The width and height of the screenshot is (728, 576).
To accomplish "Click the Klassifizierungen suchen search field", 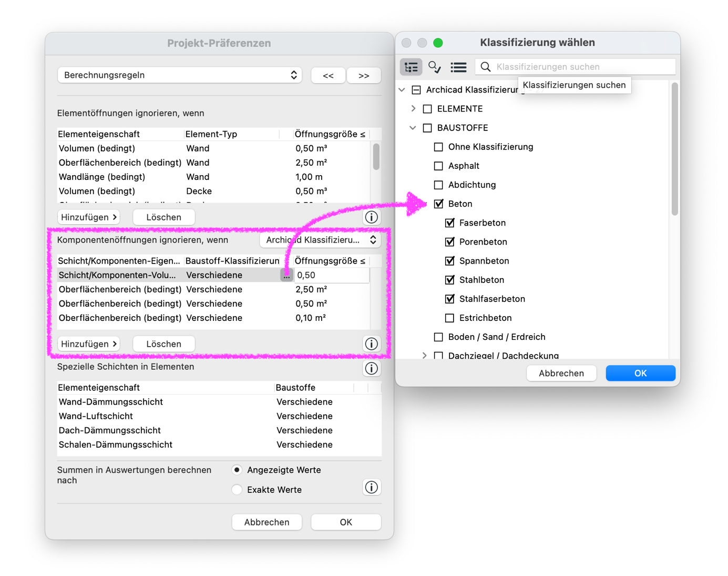I will click(x=576, y=67).
